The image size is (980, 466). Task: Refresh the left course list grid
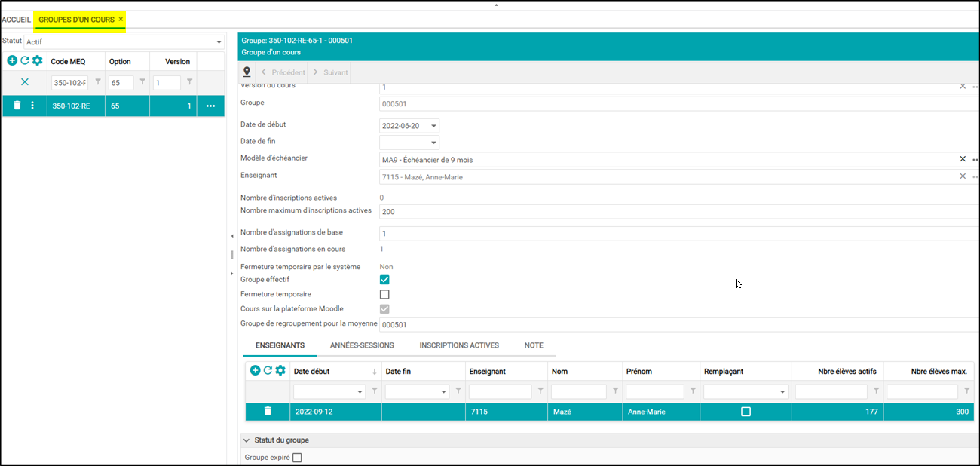pos(24,61)
